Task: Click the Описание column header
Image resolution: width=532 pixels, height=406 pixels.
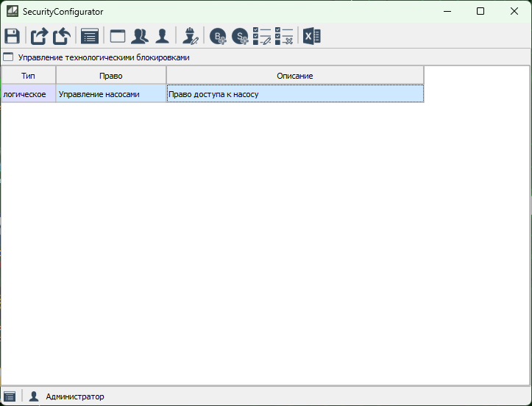Action: click(x=294, y=76)
